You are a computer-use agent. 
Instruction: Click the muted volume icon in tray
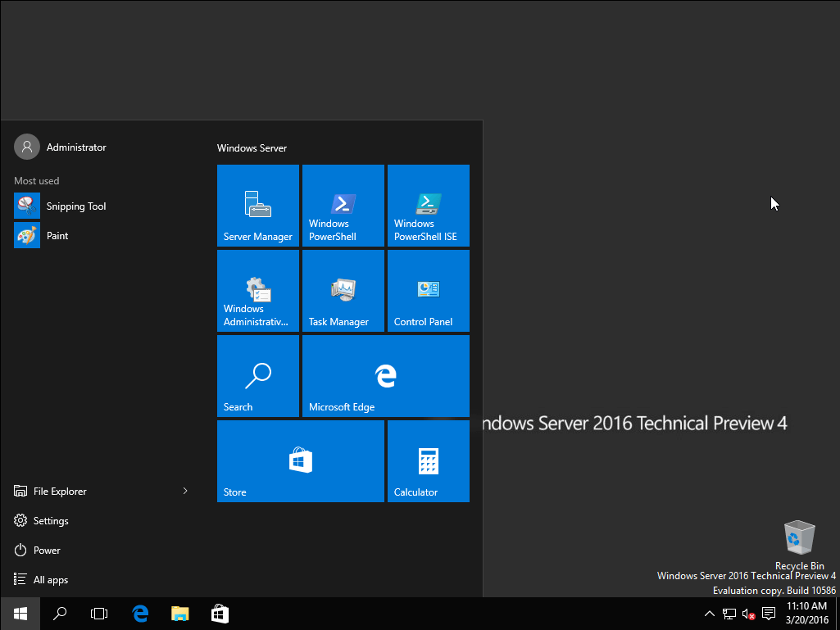pyautogui.click(x=748, y=614)
